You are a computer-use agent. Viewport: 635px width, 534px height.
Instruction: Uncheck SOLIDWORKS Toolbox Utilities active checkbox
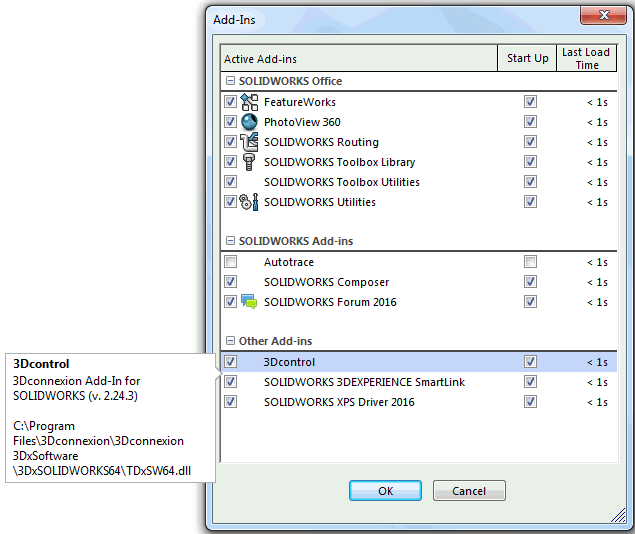pyautogui.click(x=230, y=181)
